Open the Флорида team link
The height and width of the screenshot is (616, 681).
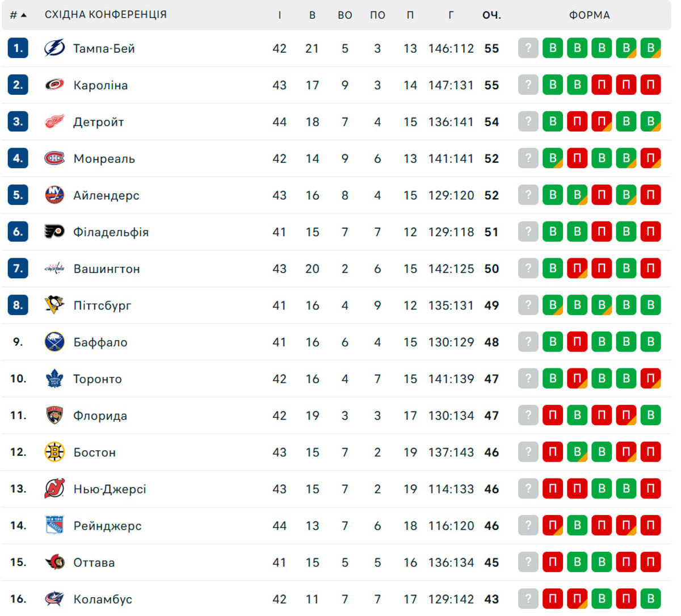(x=100, y=416)
